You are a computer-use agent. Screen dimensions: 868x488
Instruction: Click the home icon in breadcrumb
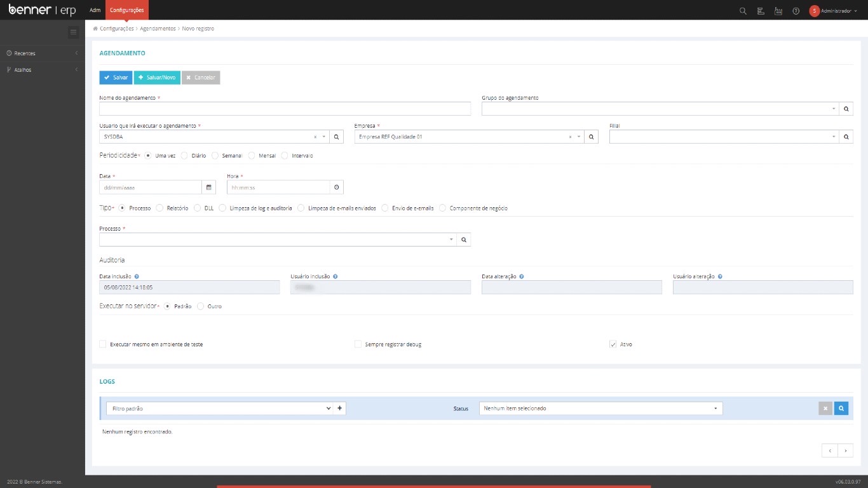coord(95,29)
